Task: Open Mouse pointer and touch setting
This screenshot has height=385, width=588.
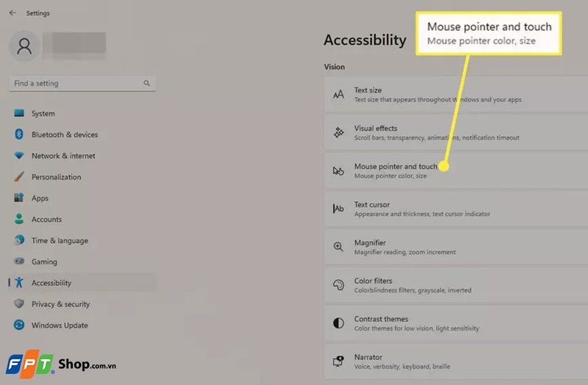Action: (456, 170)
